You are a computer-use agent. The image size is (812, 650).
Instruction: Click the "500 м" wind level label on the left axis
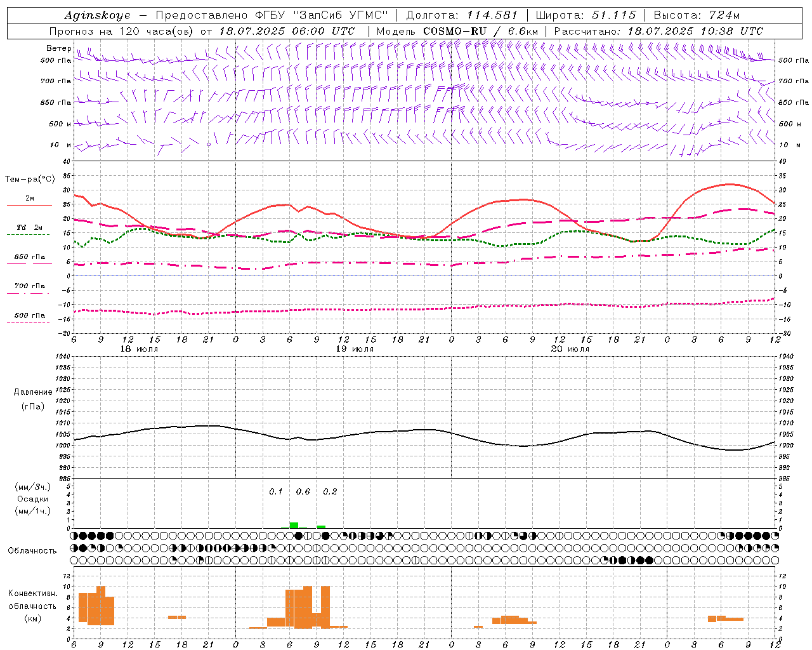[60, 124]
